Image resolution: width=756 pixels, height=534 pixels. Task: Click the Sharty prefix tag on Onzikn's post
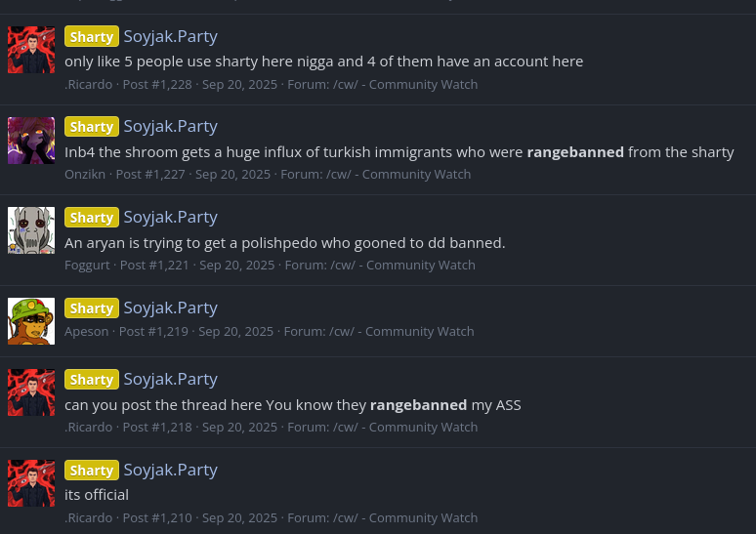coord(92,127)
